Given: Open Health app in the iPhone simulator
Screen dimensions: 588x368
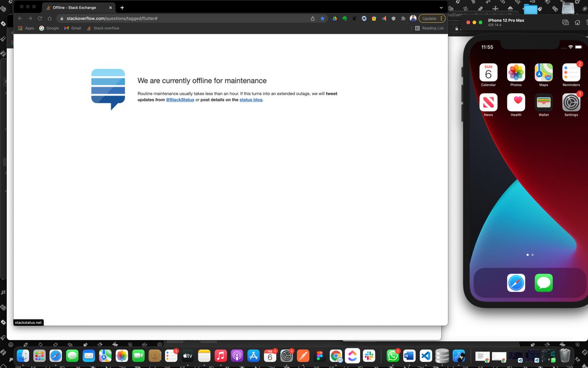Looking at the screenshot, I should coord(516,102).
